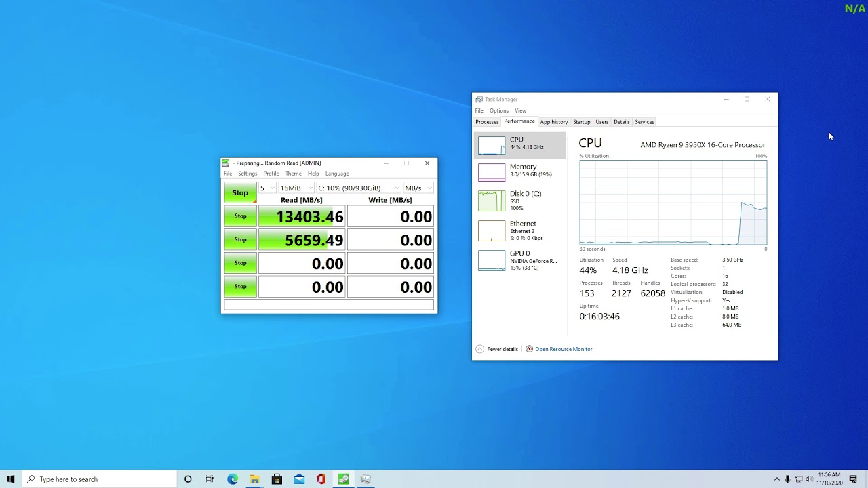Switch to Task Manager taskbar icon
The height and width of the screenshot is (488, 868).
[x=366, y=479]
